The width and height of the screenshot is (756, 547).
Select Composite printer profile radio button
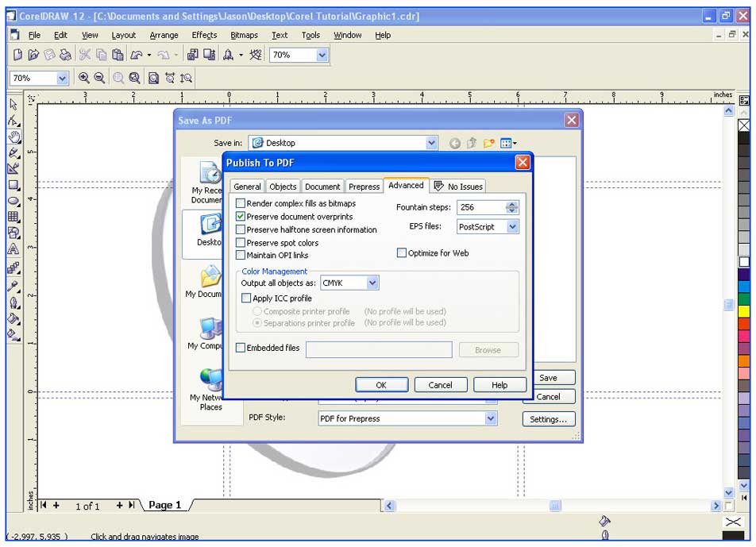coord(257,311)
